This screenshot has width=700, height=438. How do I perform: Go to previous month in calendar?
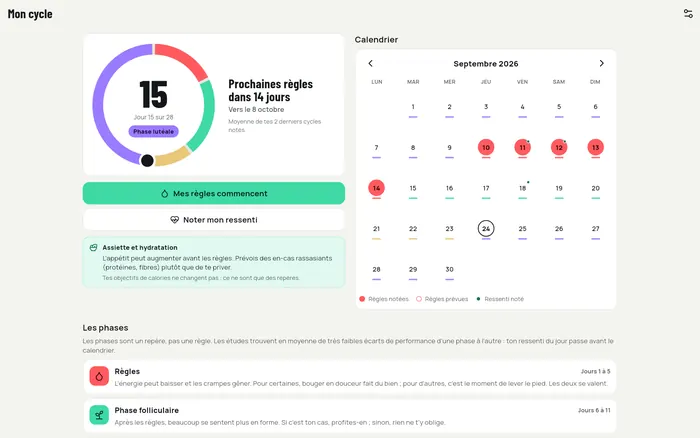[x=371, y=63]
